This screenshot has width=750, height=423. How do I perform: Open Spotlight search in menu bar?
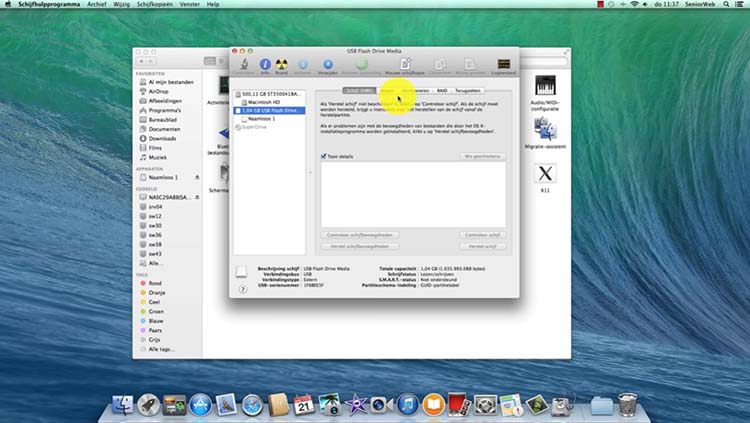(726, 4)
